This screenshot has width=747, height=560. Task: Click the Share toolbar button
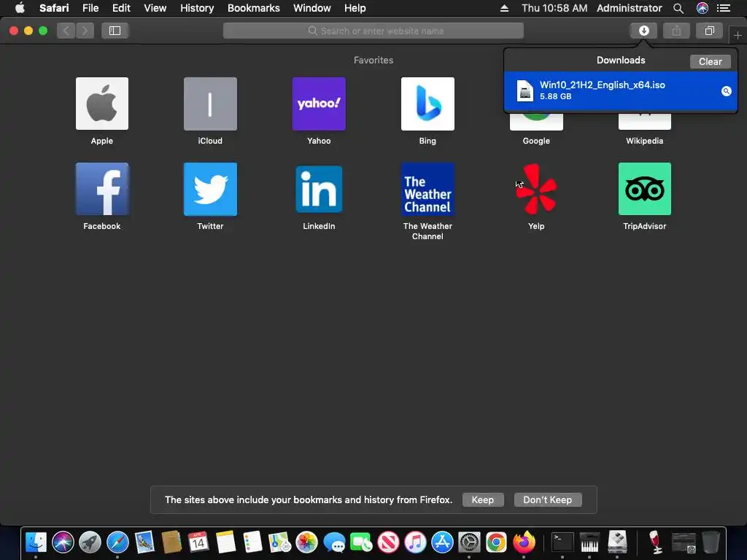[x=676, y=31]
